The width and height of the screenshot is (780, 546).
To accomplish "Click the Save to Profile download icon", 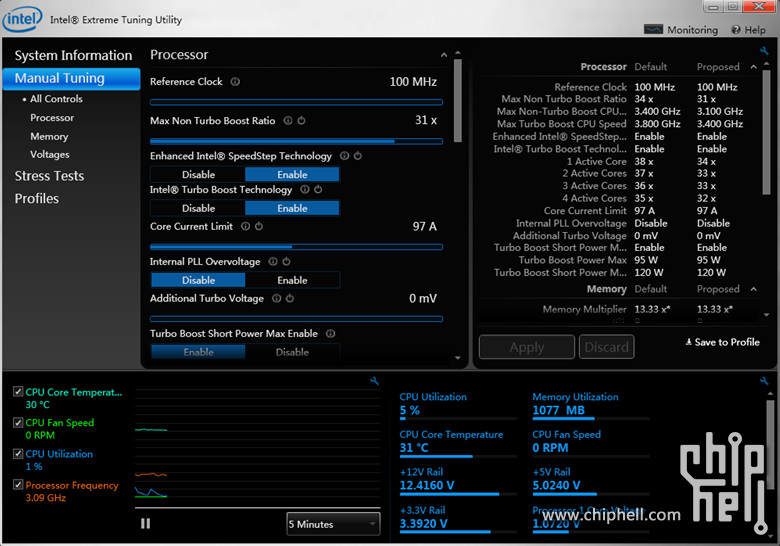I will click(x=688, y=342).
